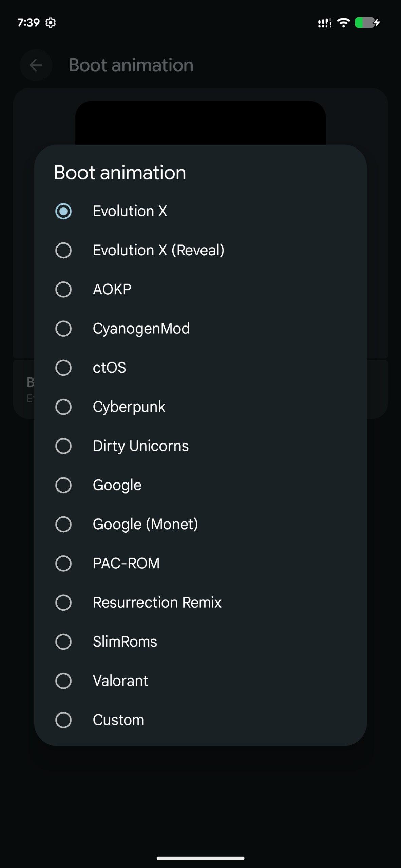Screen dimensions: 401x868
Task: Select AOKP radio option
Action: click(63, 290)
